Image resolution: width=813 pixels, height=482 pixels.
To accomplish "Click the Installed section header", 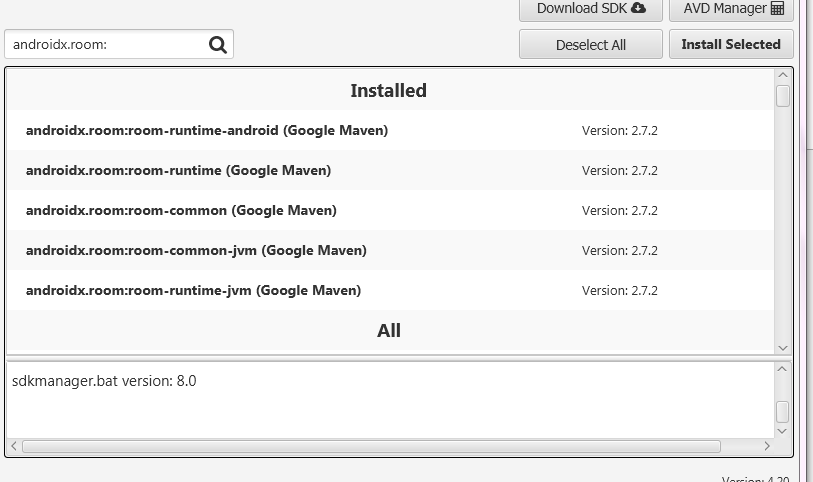I will 388,91.
